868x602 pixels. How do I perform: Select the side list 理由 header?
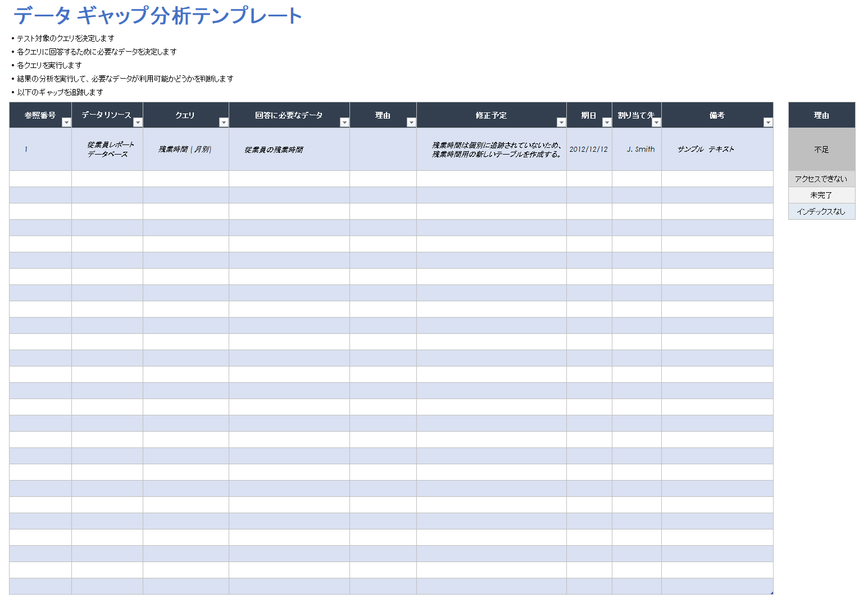[822, 115]
